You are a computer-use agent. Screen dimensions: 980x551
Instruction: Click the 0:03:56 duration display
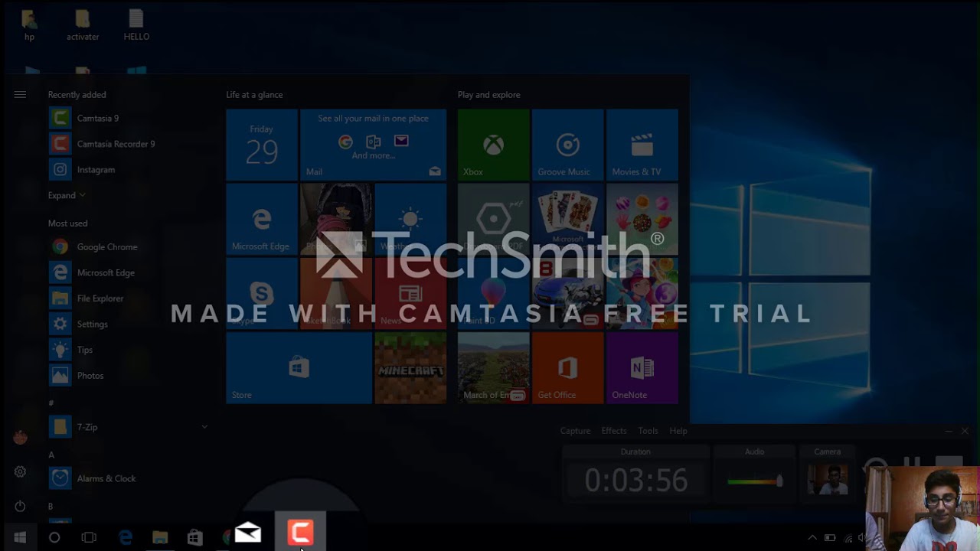point(635,481)
